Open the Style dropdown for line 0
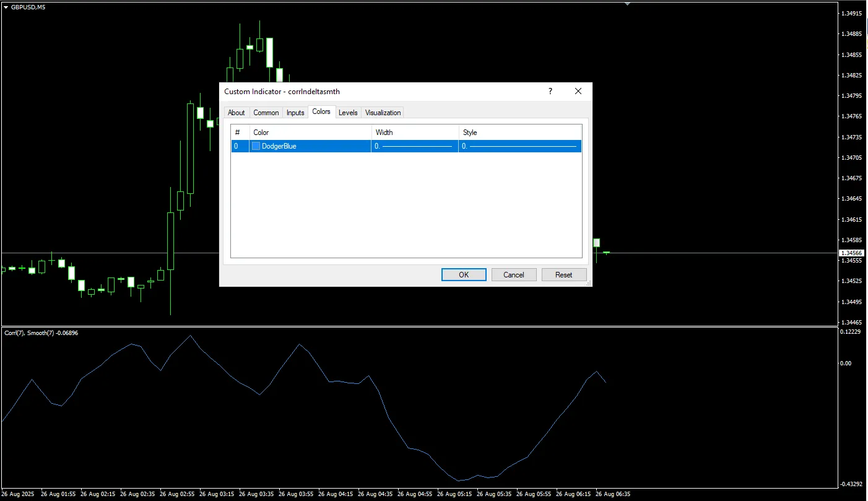Image resolution: width=868 pixels, height=501 pixels. click(519, 146)
